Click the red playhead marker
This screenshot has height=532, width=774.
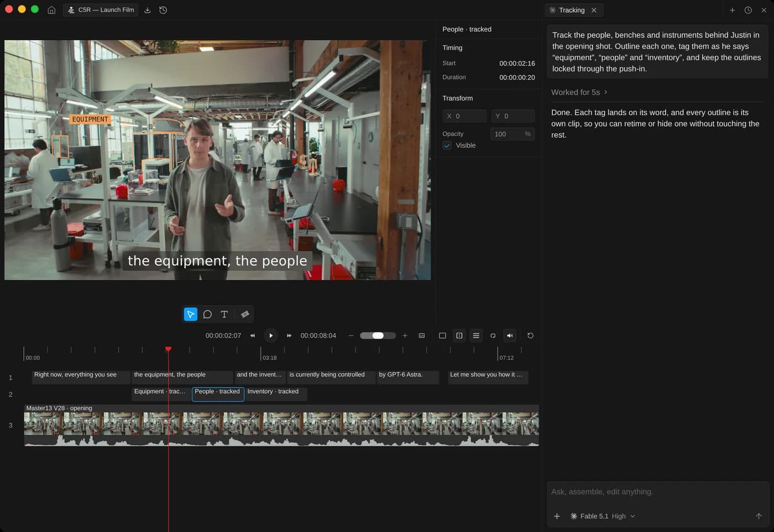[x=169, y=349]
